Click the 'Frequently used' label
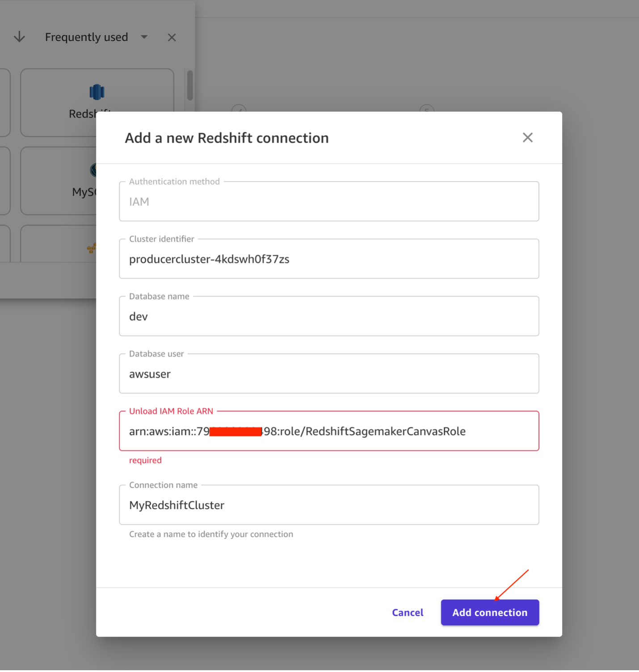The height and width of the screenshot is (672, 639). (x=86, y=37)
